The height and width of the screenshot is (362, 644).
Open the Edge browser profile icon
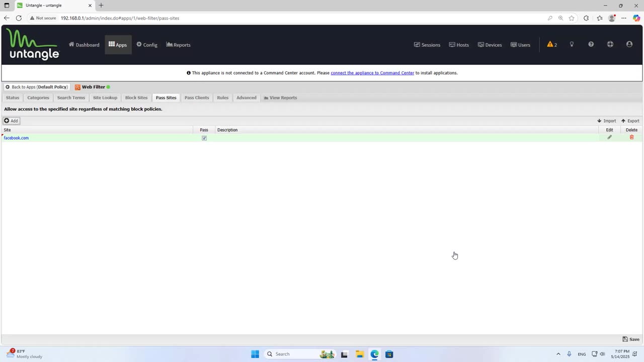pyautogui.click(x=612, y=18)
